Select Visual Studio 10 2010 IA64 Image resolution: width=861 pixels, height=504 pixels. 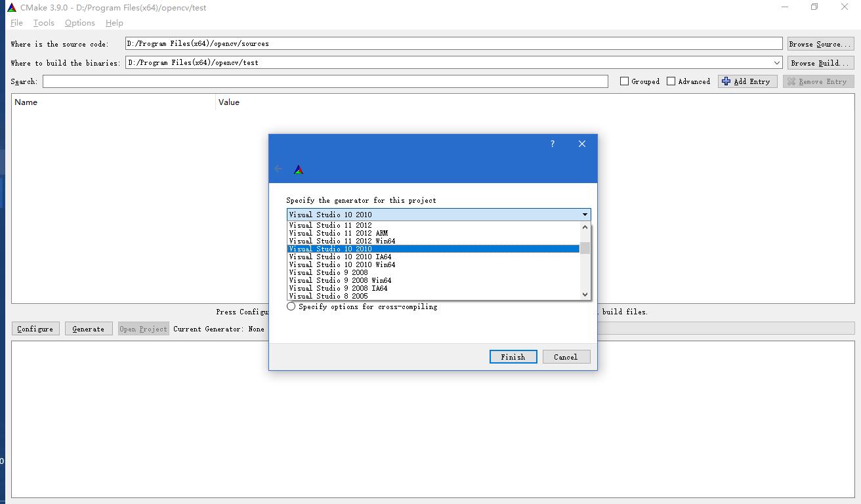click(434, 257)
